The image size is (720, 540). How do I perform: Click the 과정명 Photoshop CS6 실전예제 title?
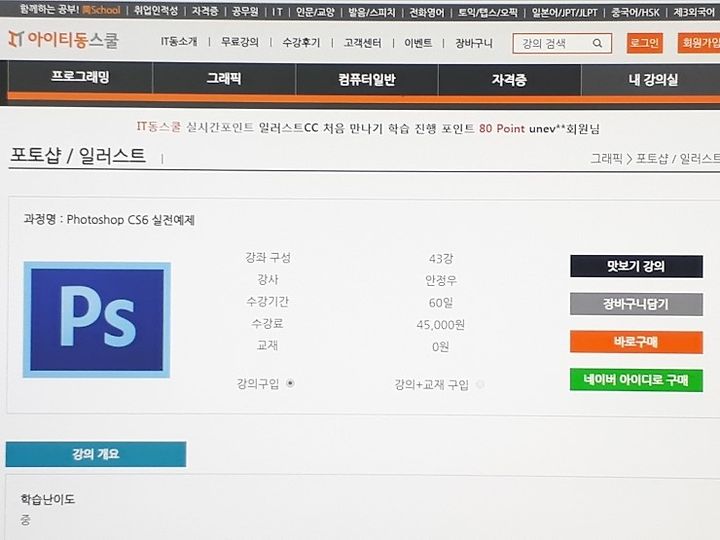109,219
